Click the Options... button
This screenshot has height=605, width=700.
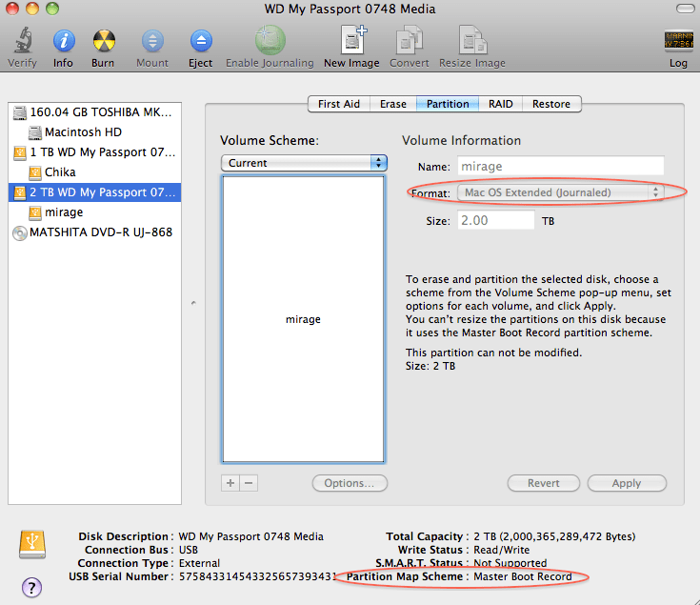click(x=350, y=483)
